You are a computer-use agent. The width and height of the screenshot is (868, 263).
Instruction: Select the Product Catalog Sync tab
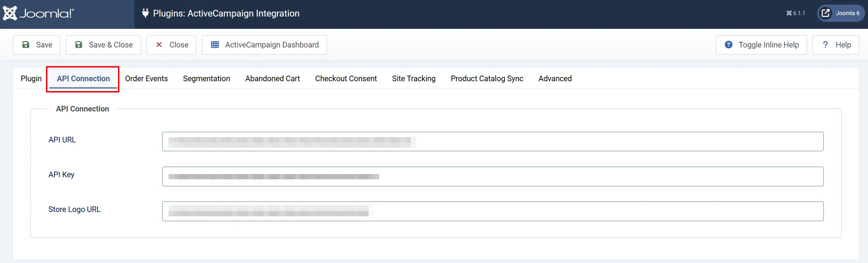[487, 78]
